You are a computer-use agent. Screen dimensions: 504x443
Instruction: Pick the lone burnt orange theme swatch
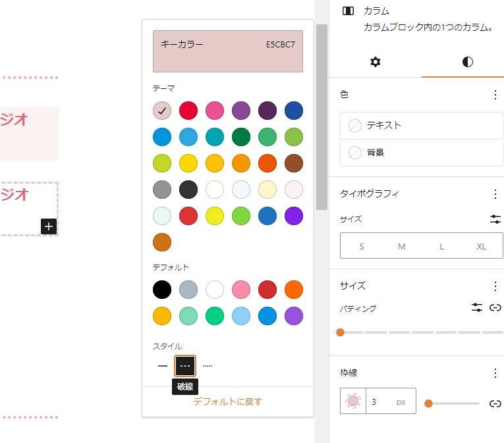click(x=162, y=242)
